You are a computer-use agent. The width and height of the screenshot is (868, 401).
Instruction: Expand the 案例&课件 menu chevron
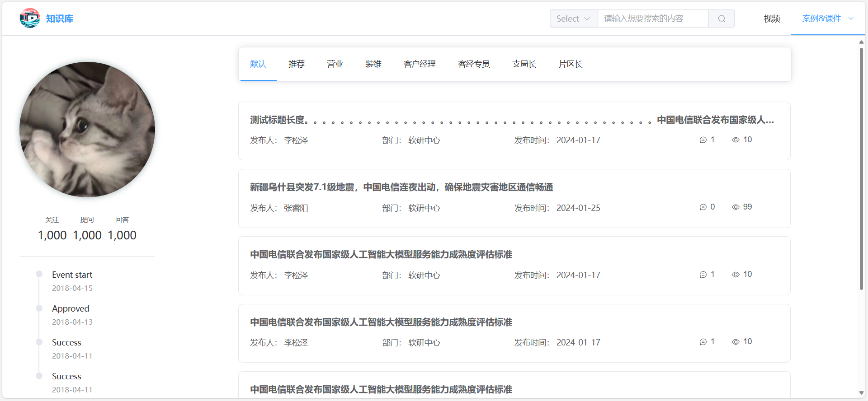[x=851, y=19]
